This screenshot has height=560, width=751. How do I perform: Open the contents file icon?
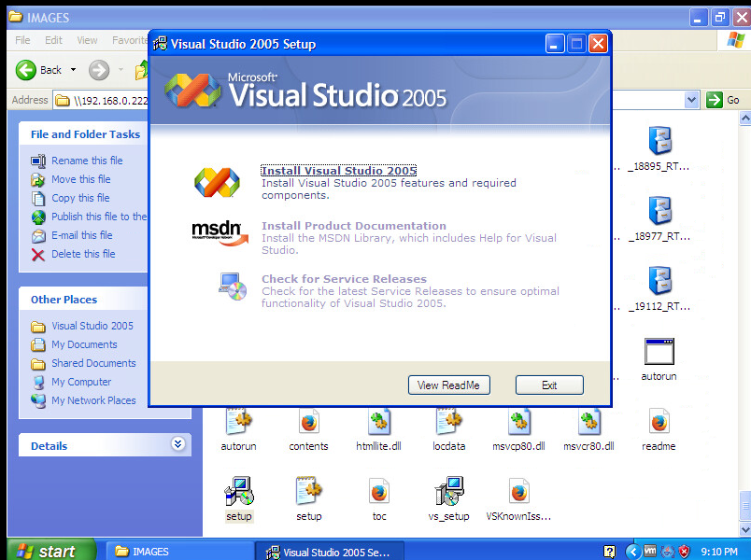point(308,423)
